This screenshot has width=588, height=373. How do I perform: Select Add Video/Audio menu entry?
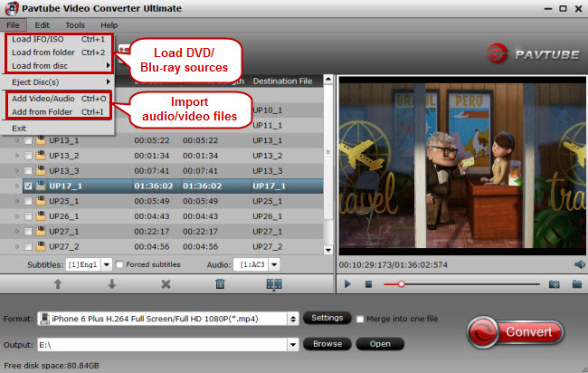click(x=59, y=99)
